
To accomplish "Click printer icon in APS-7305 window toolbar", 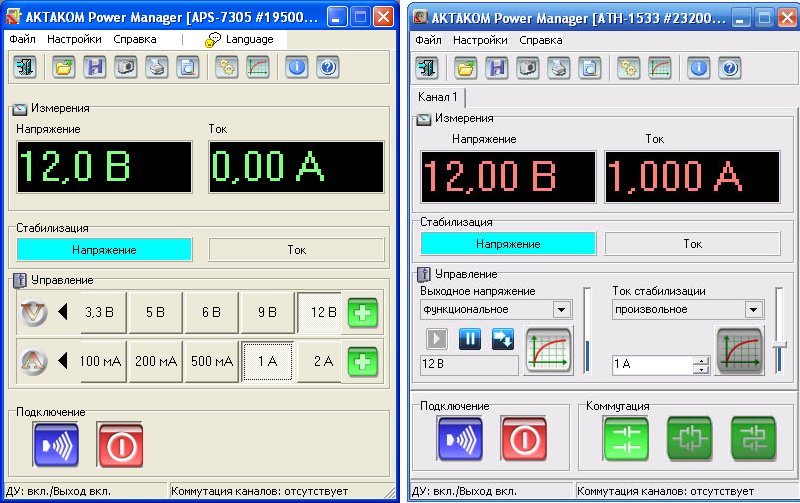I will pyautogui.click(x=157, y=67).
